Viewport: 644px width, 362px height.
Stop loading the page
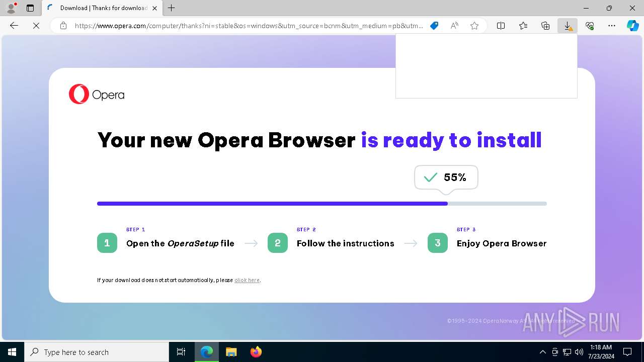(36, 26)
